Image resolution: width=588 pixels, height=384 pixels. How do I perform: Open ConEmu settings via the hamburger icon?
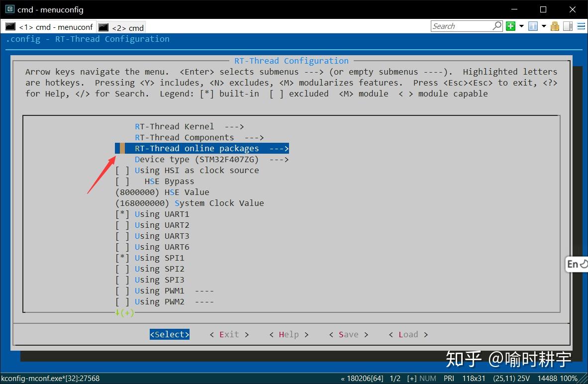[x=581, y=26]
